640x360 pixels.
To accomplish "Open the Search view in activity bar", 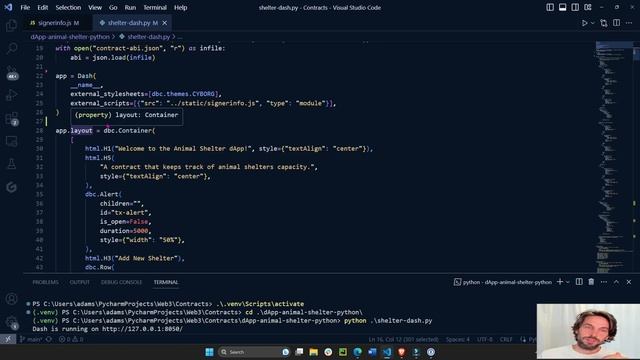I will tap(11, 49).
